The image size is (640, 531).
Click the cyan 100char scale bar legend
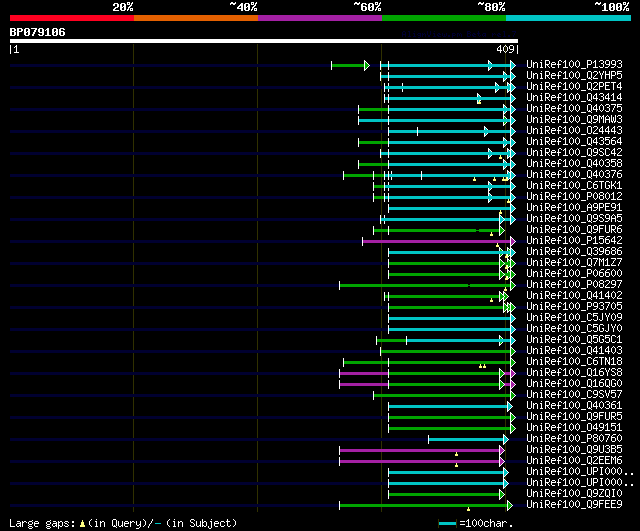click(x=447, y=523)
